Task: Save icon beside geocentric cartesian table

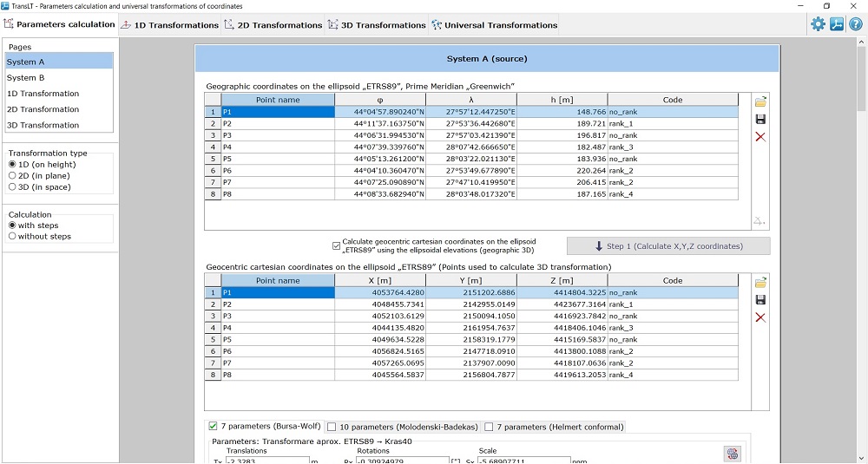Action: pyautogui.click(x=760, y=300)
